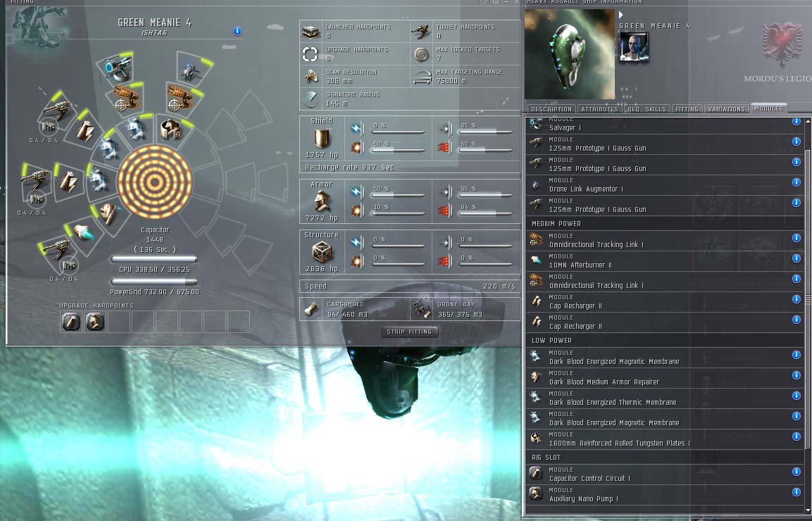812x521 pixels.
Task: Click the PowerGrid usage bar
Action: point(154,281)
